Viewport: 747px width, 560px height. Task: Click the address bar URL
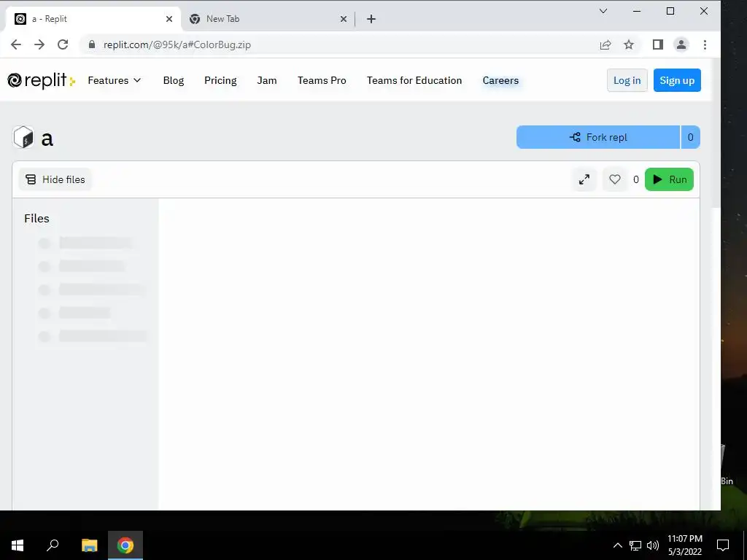tap(177, 44)
